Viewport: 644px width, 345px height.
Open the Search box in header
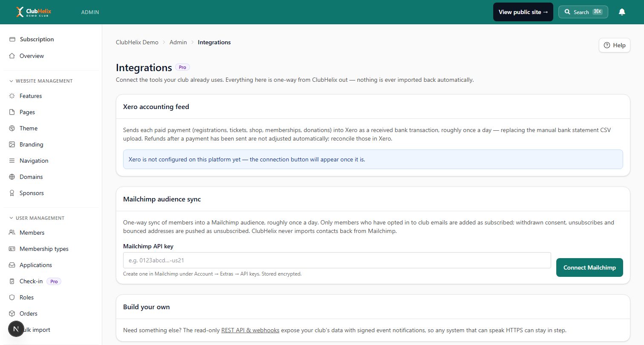tap(583, 12)
